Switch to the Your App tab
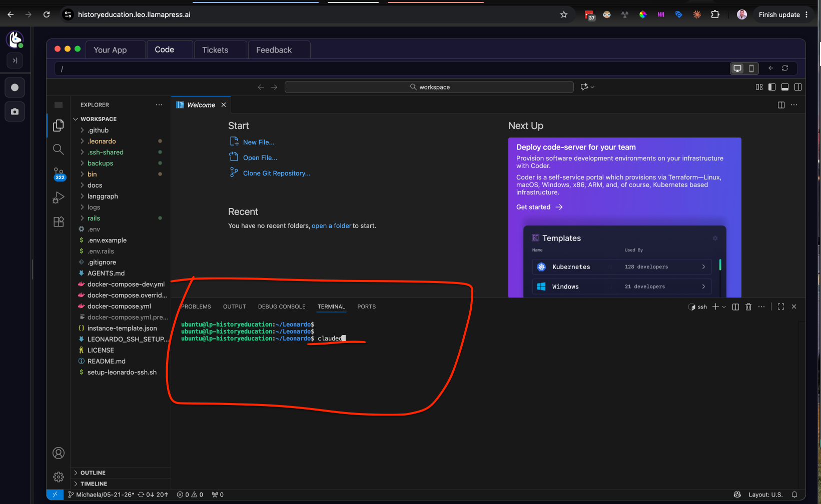Screen dimensions: 821x504 tap(116, 50)
